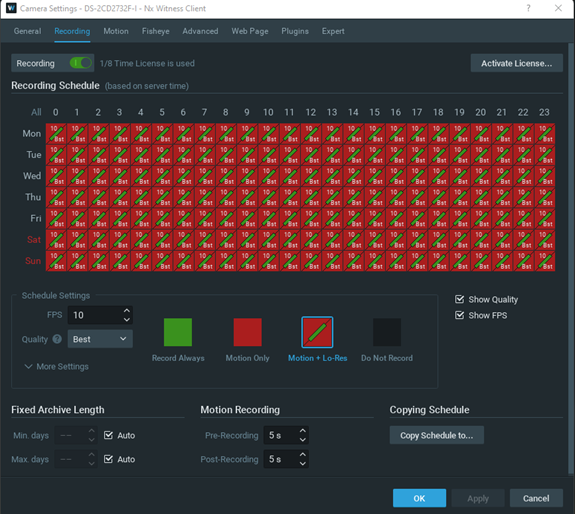Image resolution: width=575 pixels, height=514 pixels.
Task: Expand More Settings in Schedule Settings
Action: [57, 367]
